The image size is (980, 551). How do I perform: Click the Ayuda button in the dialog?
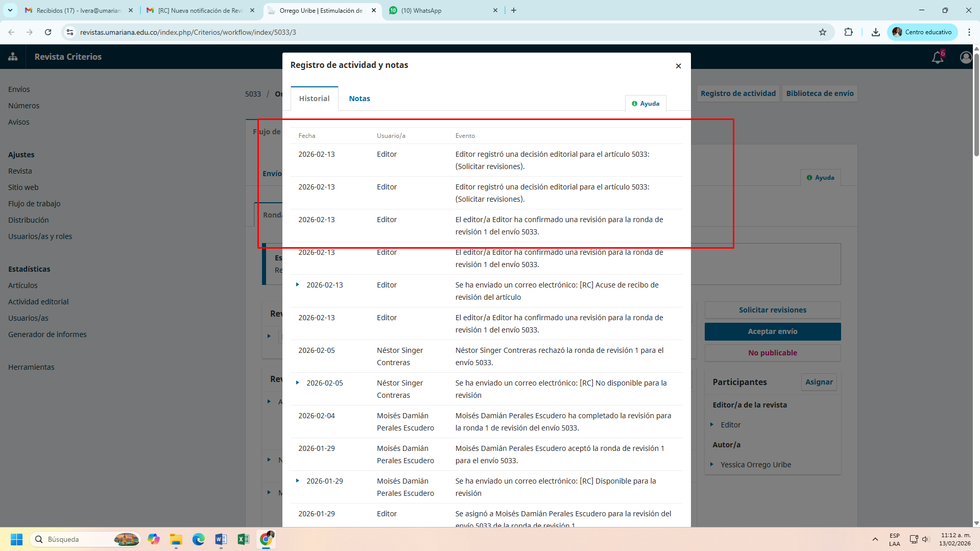646,104
